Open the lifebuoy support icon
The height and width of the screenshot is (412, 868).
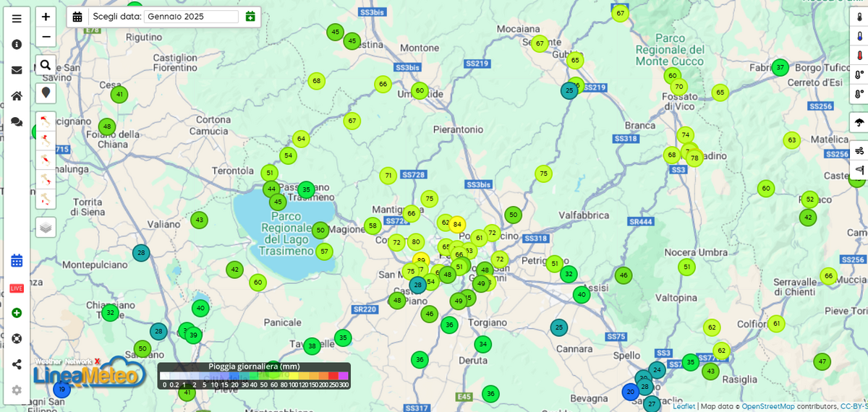coord(17,338)
